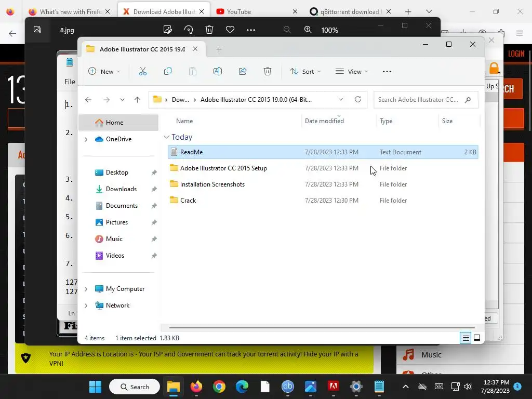The height and width of the screenshot is (399, 532).
Task: Refresh the Explorer folder view
Action: point(358,99)
